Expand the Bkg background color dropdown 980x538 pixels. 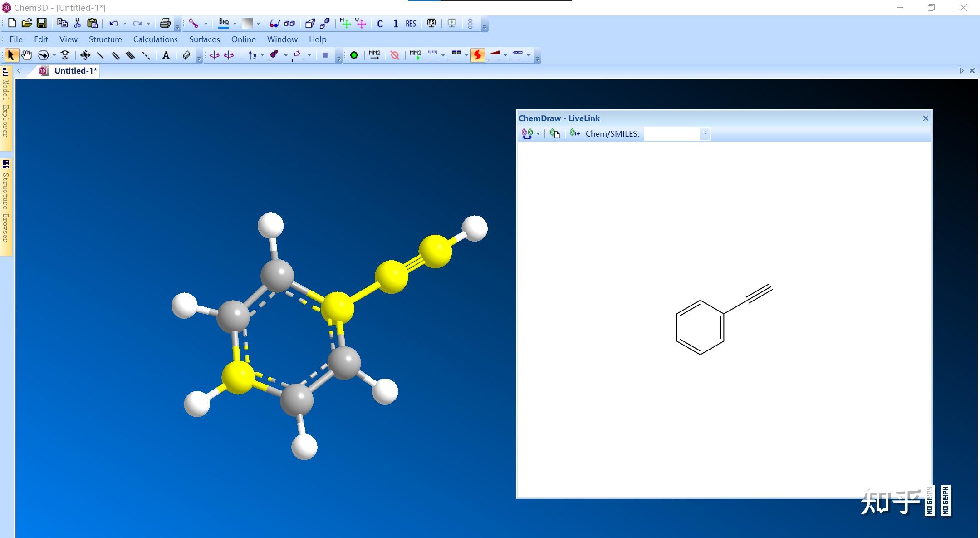[235, 24]
